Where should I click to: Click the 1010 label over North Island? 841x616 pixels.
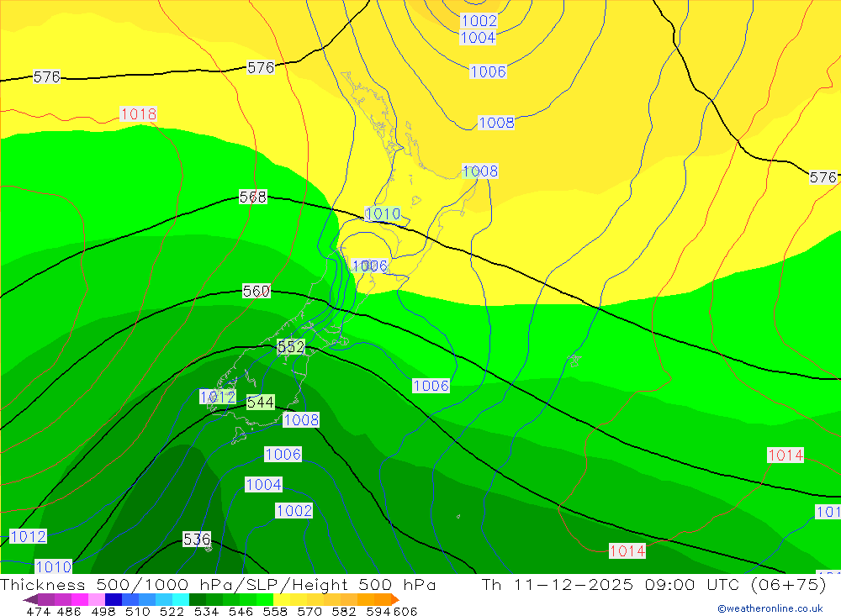click(x=383, y=214)
